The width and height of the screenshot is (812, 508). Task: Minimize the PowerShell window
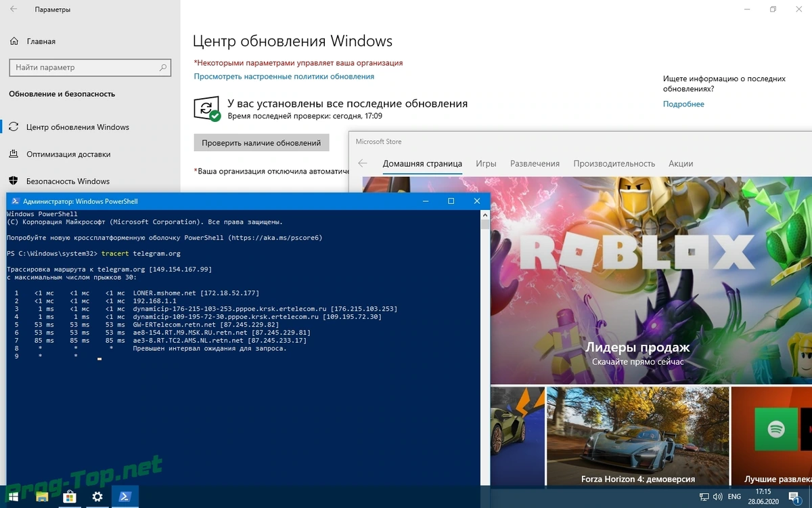click(x=425, y=201)
